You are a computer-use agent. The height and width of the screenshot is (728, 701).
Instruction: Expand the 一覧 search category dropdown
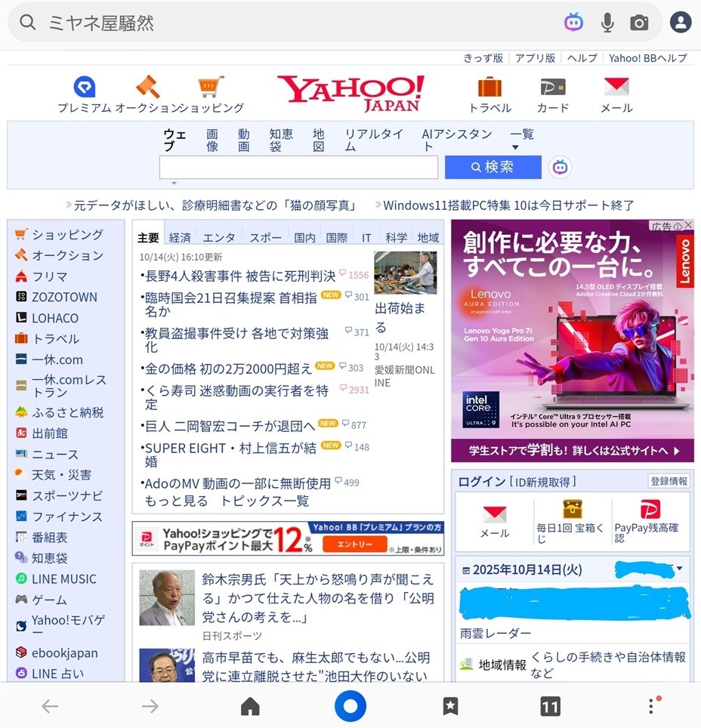point(522,139)
